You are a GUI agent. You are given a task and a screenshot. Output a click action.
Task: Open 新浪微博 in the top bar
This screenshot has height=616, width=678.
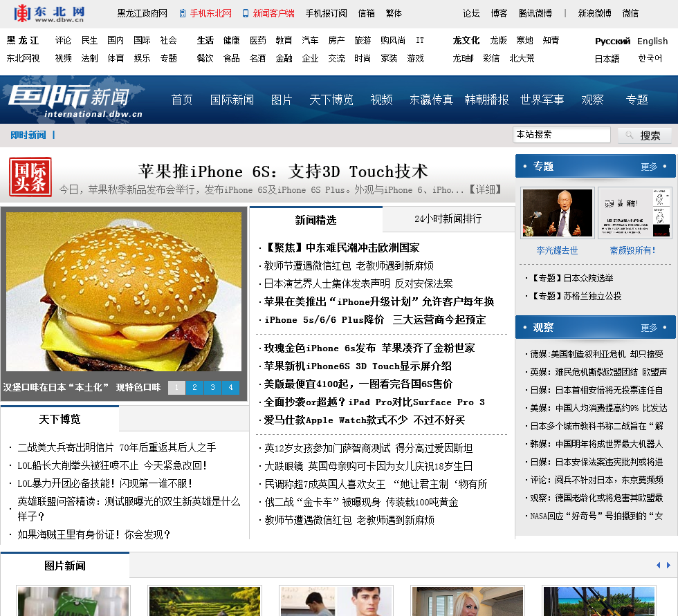coord(594,13)
